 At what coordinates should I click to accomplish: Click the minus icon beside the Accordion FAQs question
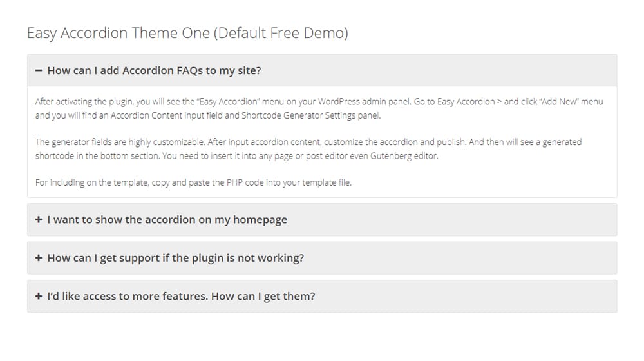tap(39, 71)
